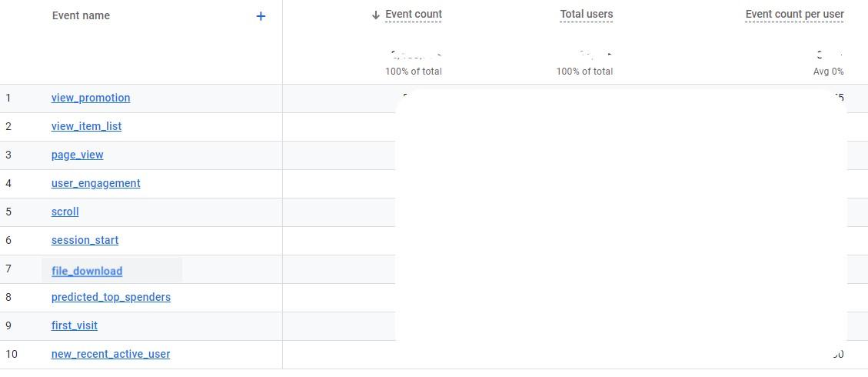Open the view_item_list event link
868x377 pixels.
[x=86, y=126]
